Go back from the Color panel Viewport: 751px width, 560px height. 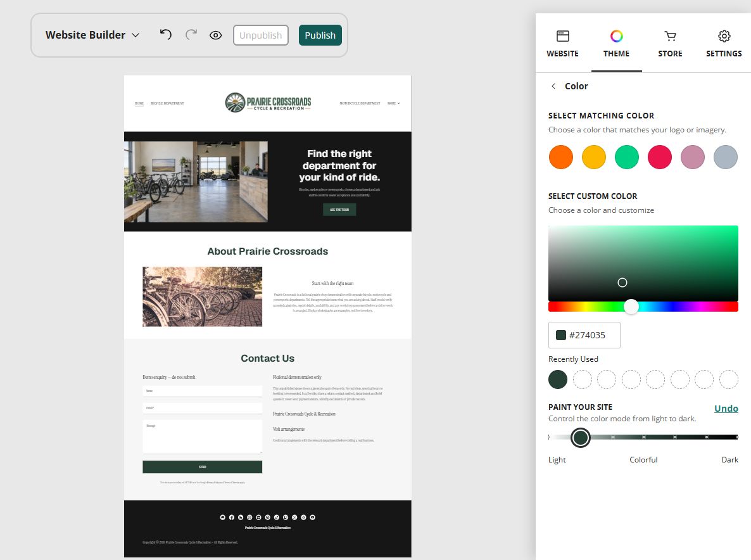[553, 86]
